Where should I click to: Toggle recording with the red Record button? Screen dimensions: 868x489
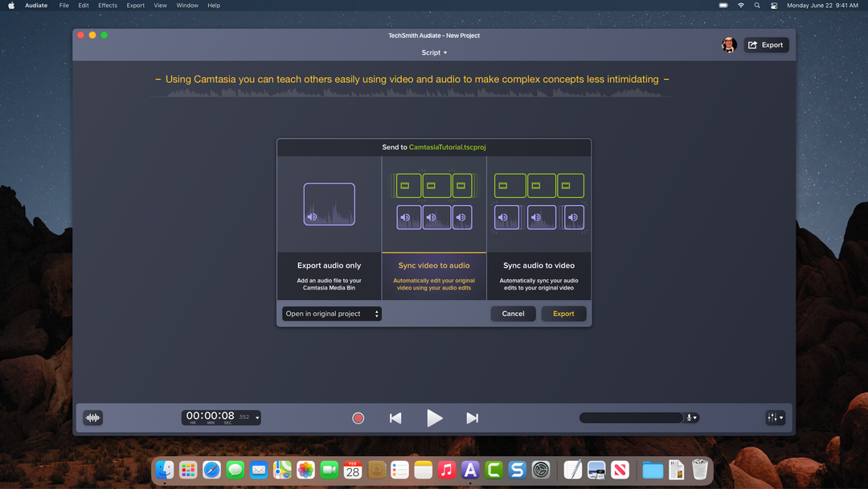[358, 417]
